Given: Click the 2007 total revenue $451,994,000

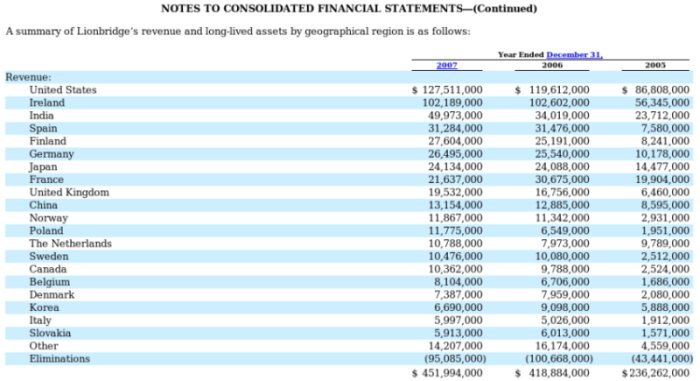Looking at the screenshot, I should pyautogui.click(x=447, y=373).
